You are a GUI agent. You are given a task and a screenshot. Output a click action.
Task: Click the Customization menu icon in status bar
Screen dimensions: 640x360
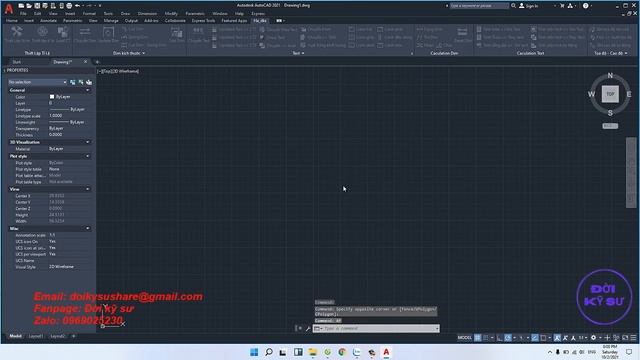(x=633, y=338)
